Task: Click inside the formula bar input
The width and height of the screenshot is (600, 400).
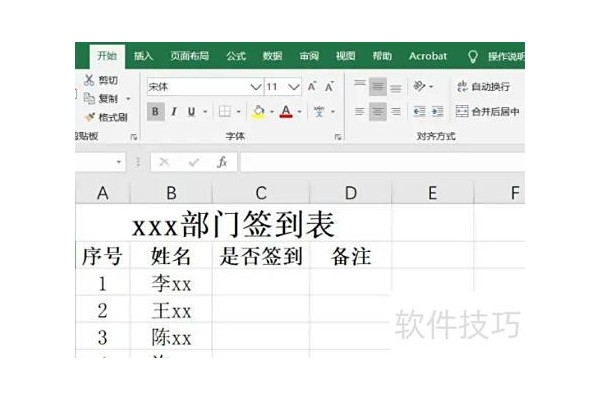Action: pyautogui.click(x=382, y=162)
